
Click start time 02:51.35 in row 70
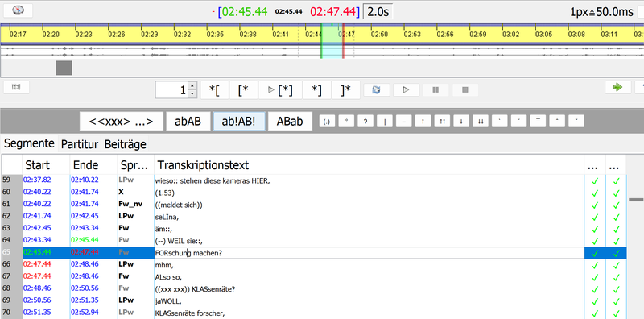point(37,313)
